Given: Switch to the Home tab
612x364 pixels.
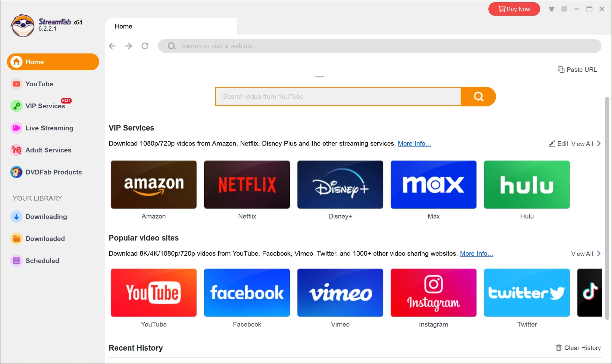Looking at the screenshot, I should coord(171,26).
